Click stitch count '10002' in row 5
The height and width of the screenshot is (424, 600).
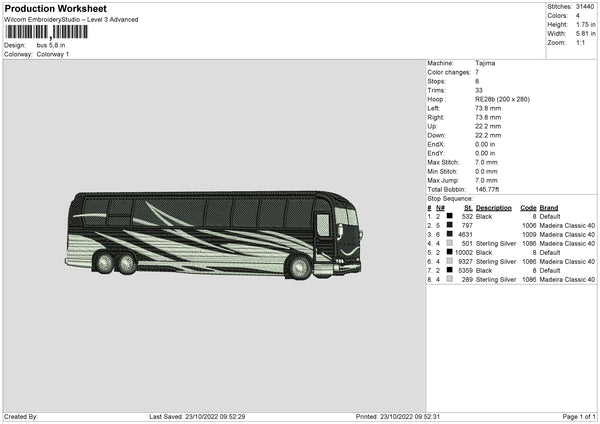point(464,253)
